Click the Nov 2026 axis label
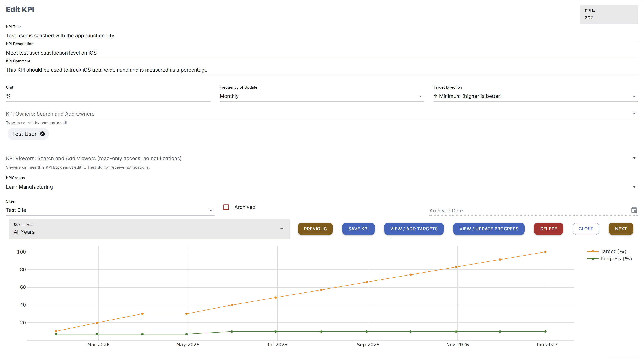Image resolution: width=644 pixels, height=358 pixels. point(458,344)
